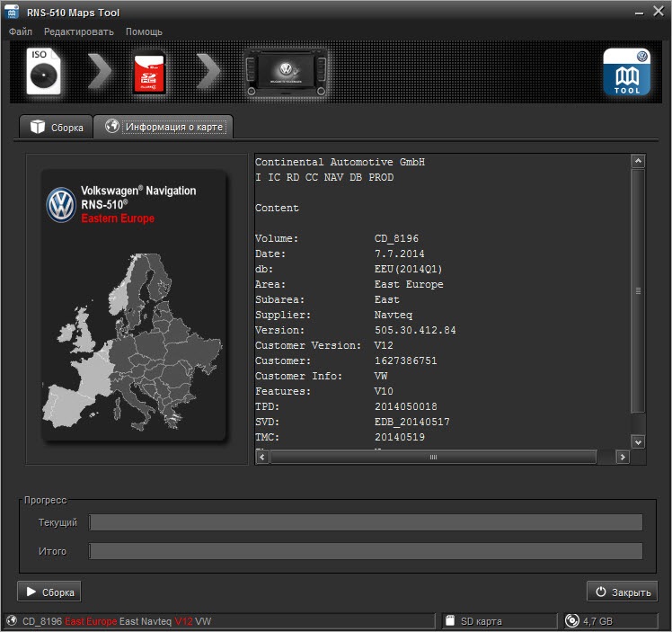Click the scroll left arrow in info panel
Viewport: 672px width, 632px height.
click(x=262, y=458)
